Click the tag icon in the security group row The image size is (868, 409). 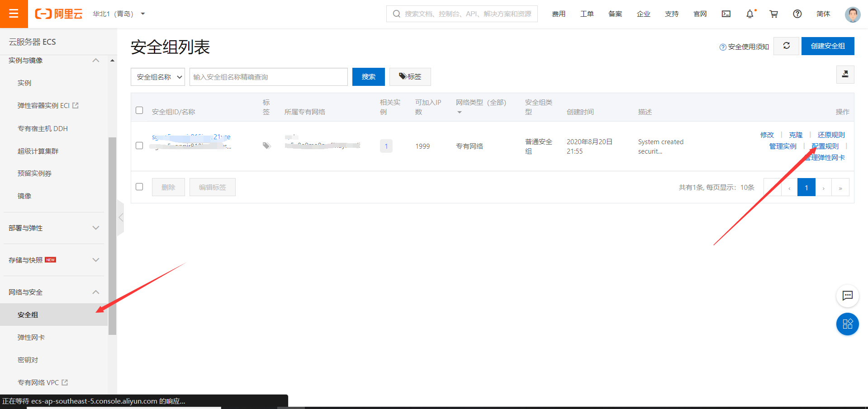pos(266,146)
